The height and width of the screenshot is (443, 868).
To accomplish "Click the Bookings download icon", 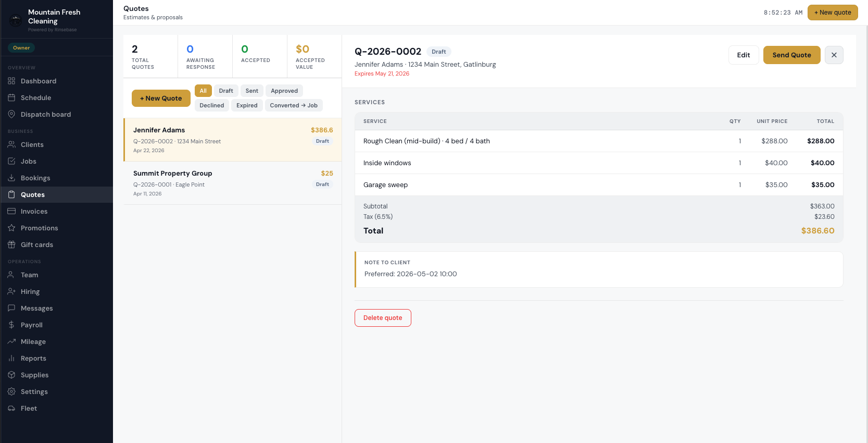I will [11, 178].
